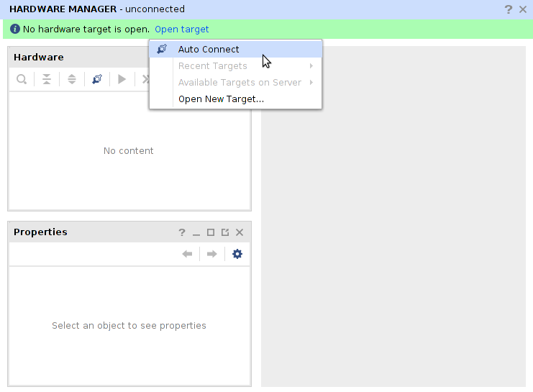Go back using Properties left arrow
Screen dimensions: 533x392
[187, 254]
